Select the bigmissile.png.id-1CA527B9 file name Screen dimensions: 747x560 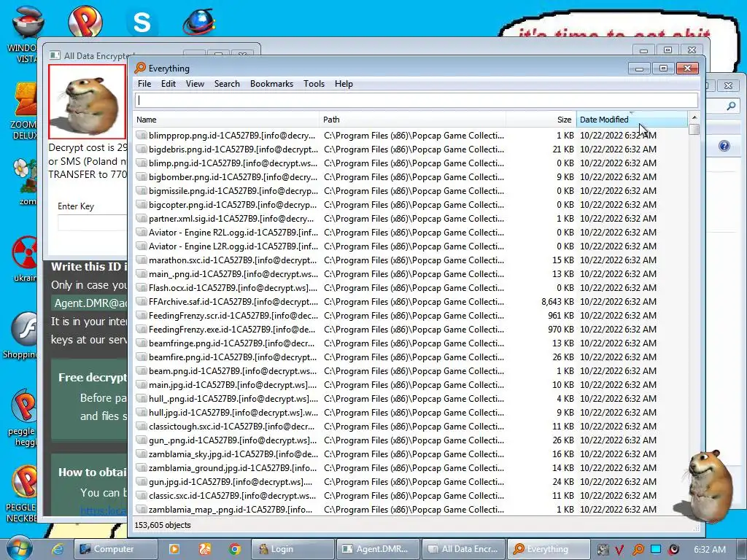tap(233, 190)
